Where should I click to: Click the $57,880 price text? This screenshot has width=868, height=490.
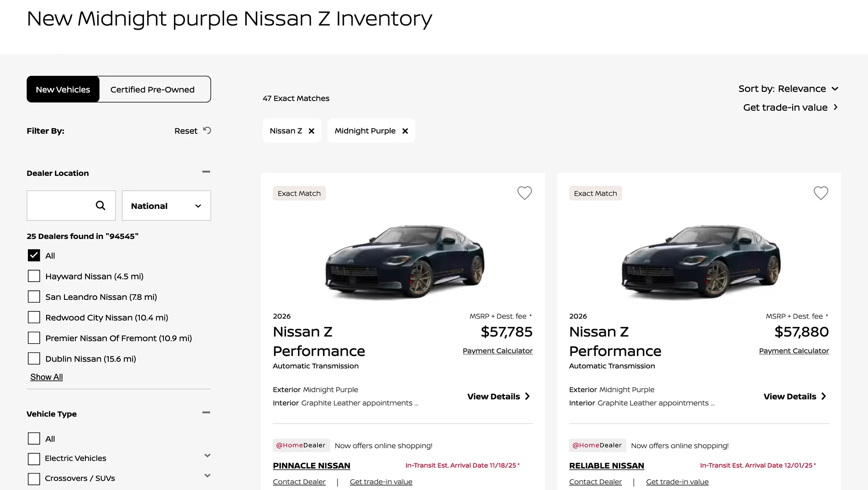(x=802, y=332)
